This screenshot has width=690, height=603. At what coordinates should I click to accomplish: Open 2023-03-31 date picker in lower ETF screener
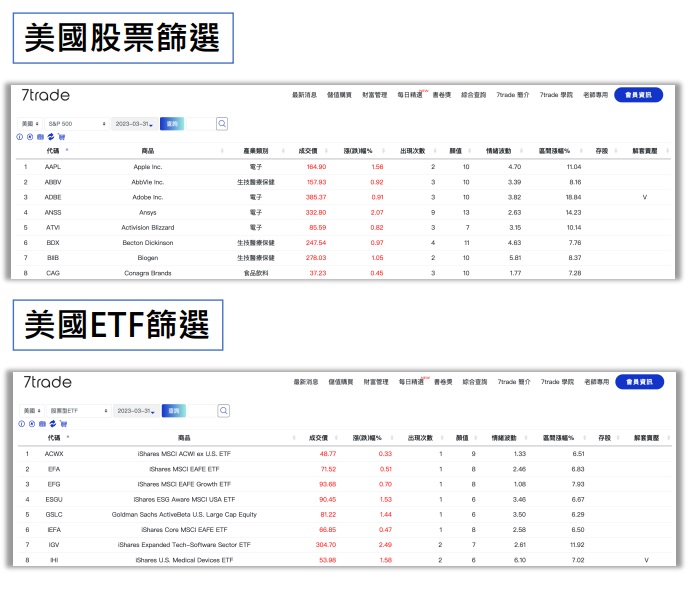pos(136,411)
